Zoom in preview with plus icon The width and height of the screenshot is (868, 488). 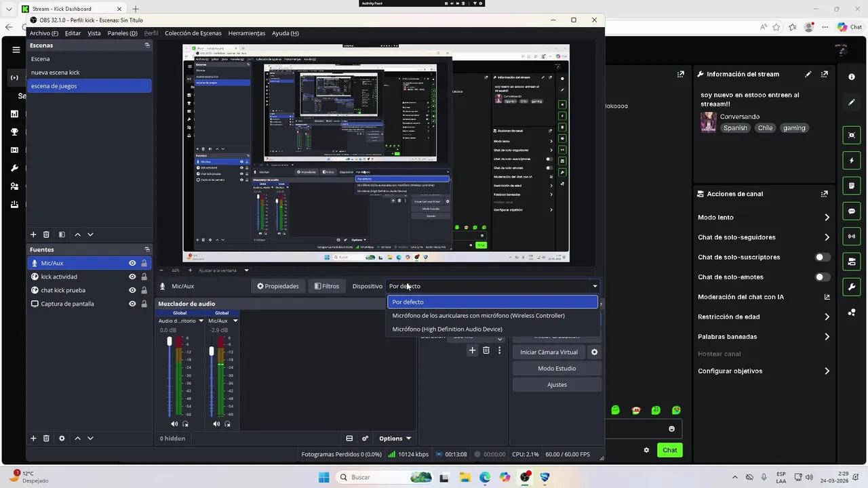coord(190,270)
